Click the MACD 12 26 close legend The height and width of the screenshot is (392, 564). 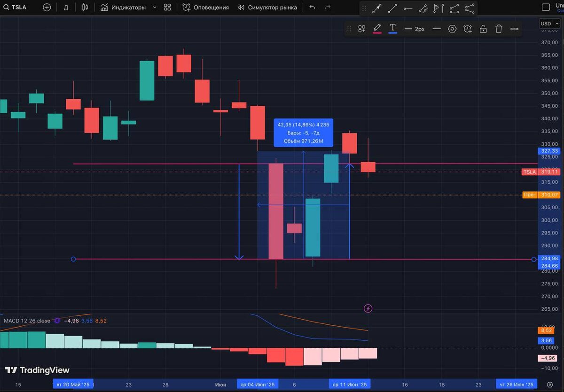click(27, 321)
